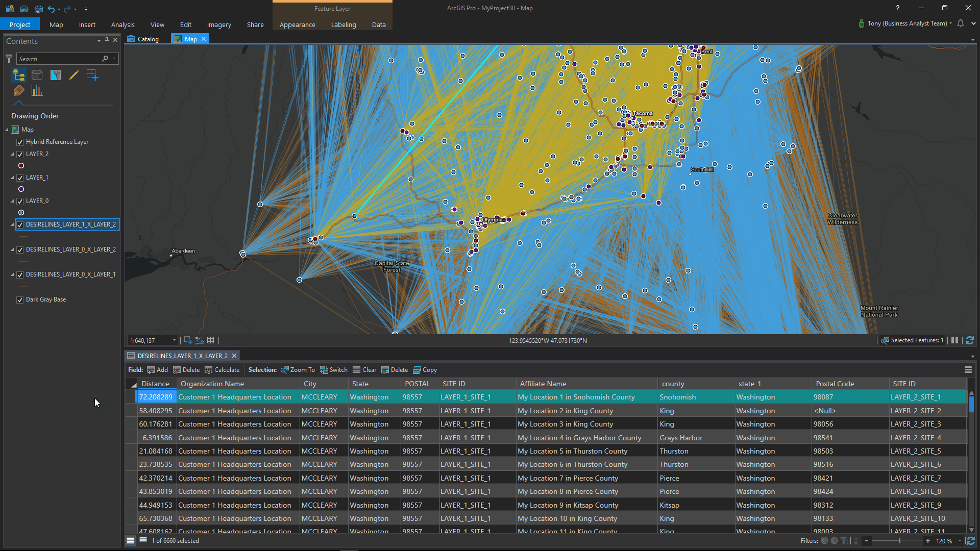Switch to the Catalog view tab

point(143,39)
